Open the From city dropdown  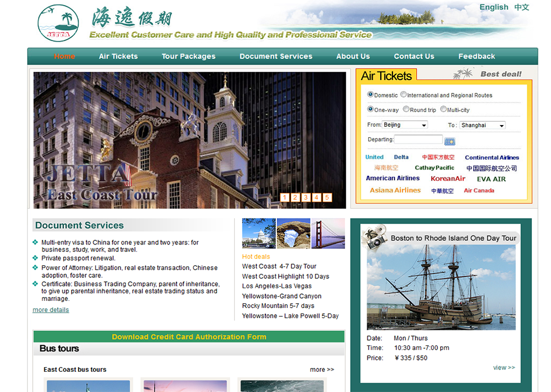click(x=405, y=125)
